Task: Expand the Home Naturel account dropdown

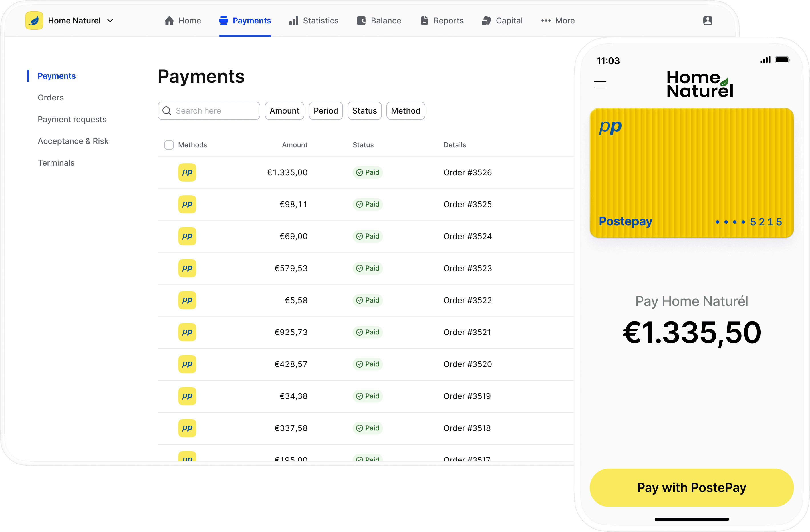Action: (x=110, y=21)
